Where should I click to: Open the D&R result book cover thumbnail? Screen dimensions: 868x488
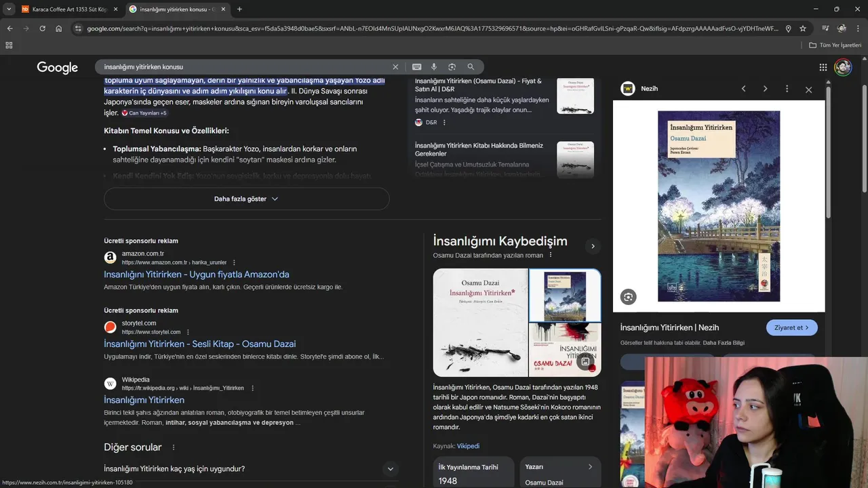click(575, 96)
